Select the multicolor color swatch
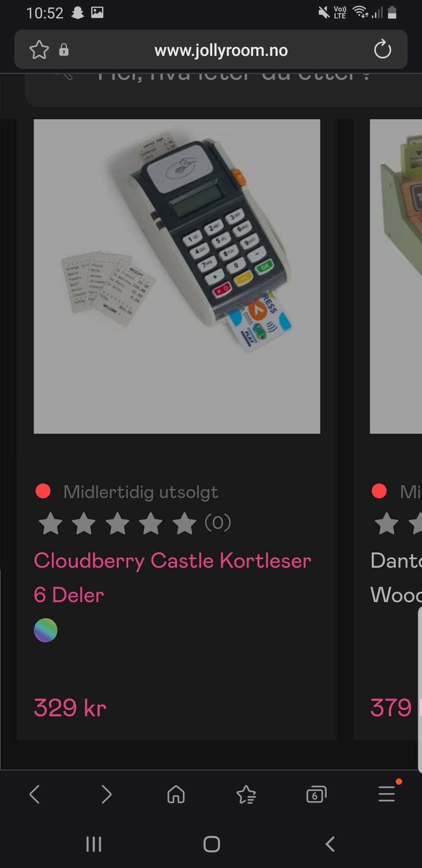 (46, 630)
